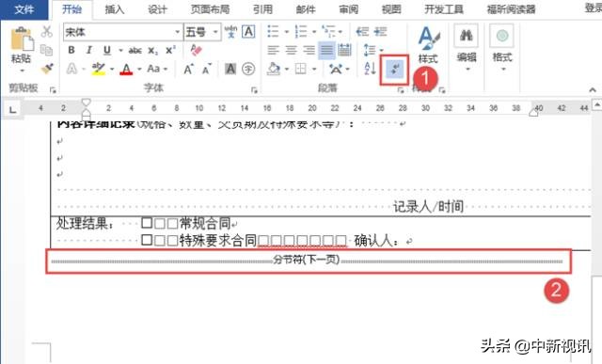
Task: Open the Font dialog launcher
Action: (x=254, y=90)
